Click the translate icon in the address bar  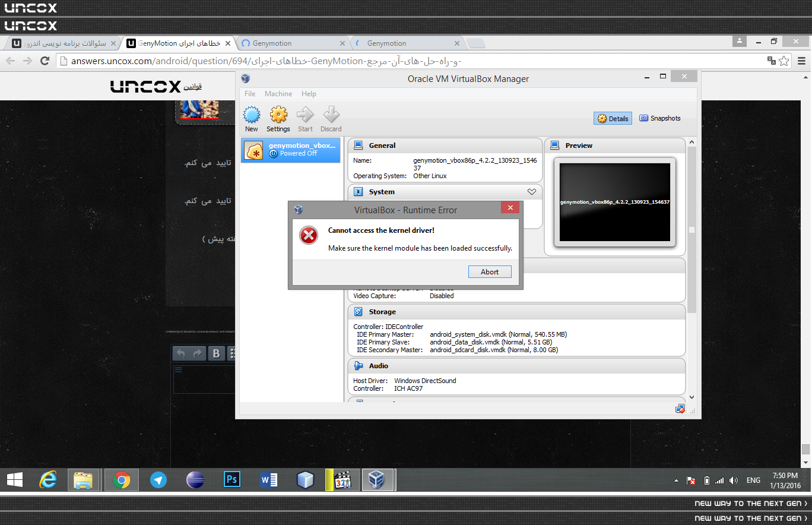(772, 61)
